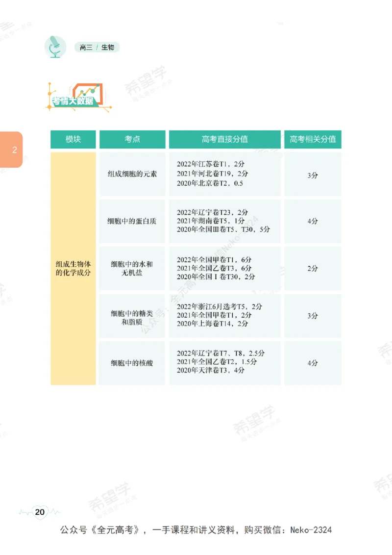Viewport: 392px width, 555px height.
Task: Click the 细胞中的蛋白质 row label
Action: click(132, 221)
